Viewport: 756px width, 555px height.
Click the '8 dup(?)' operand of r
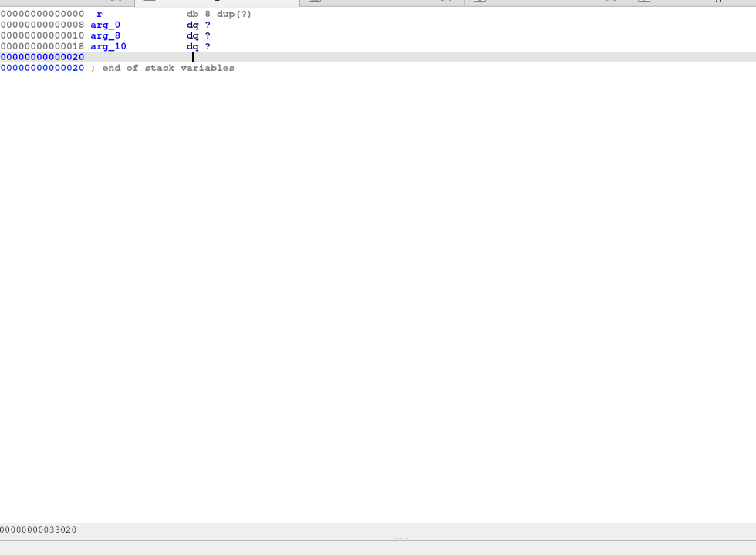[x=228, y=14]
